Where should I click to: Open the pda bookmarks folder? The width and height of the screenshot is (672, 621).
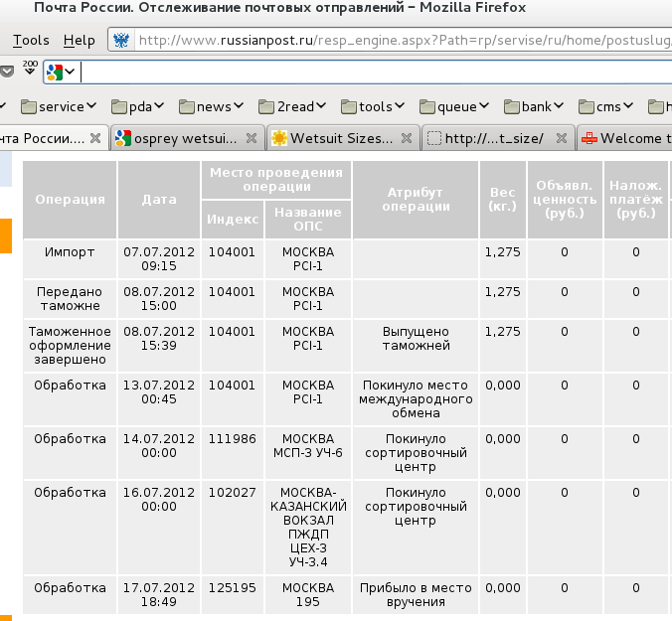click(x=137, y=106)
